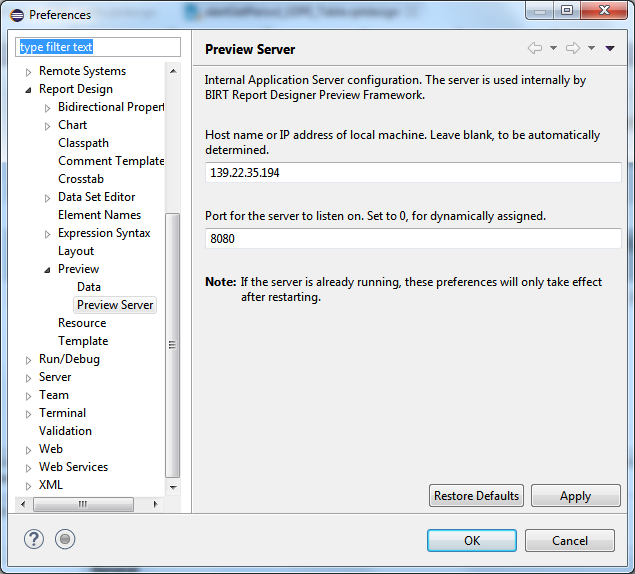635x574 pixels.
Task: Select the Data Set Editor label
Action: [97, 197]
